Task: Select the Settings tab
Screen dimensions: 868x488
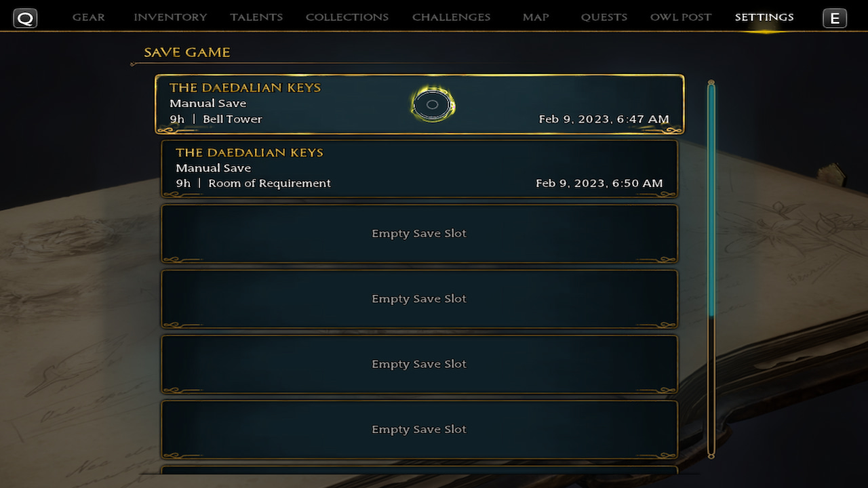Action: [764, 17]
